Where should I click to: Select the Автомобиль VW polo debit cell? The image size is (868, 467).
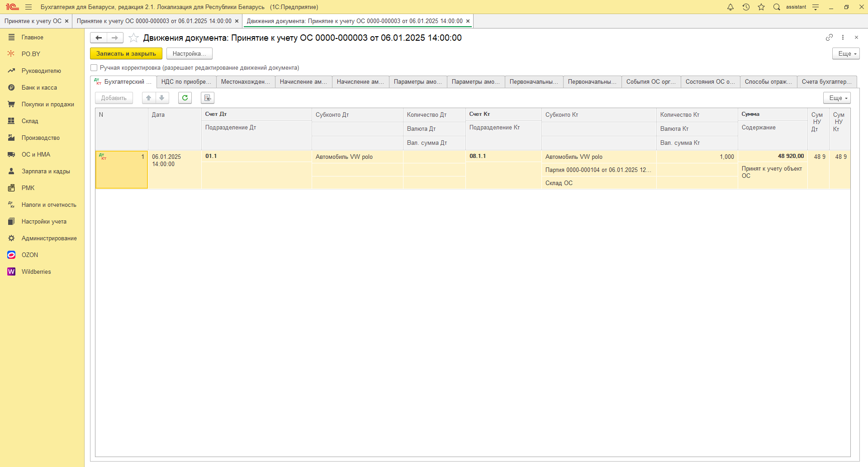pos(344,157)
